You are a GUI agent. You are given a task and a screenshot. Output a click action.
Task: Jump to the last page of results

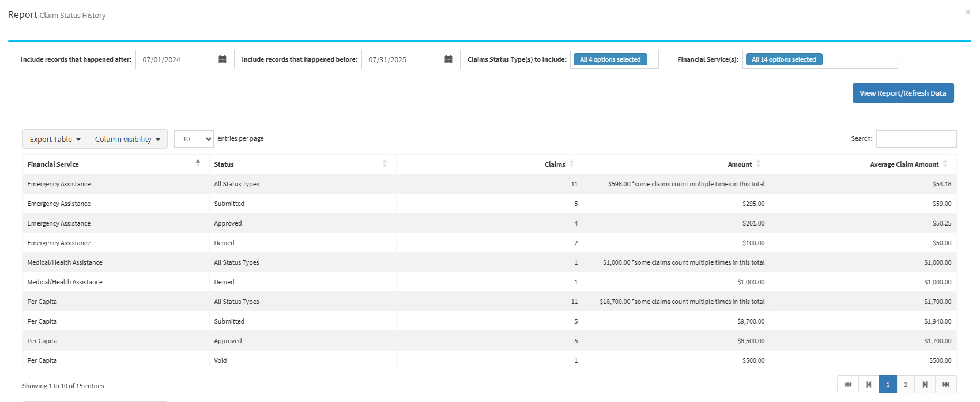945,385
